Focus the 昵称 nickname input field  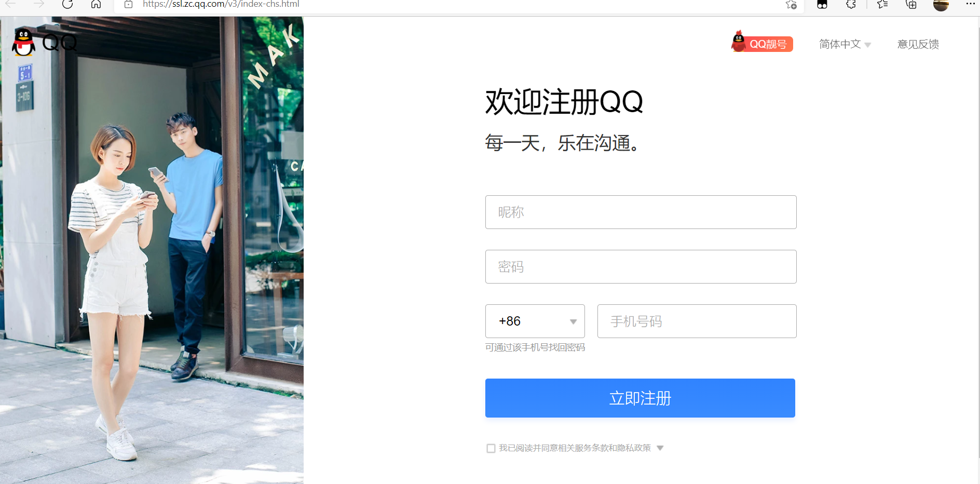tap(641, 212)
